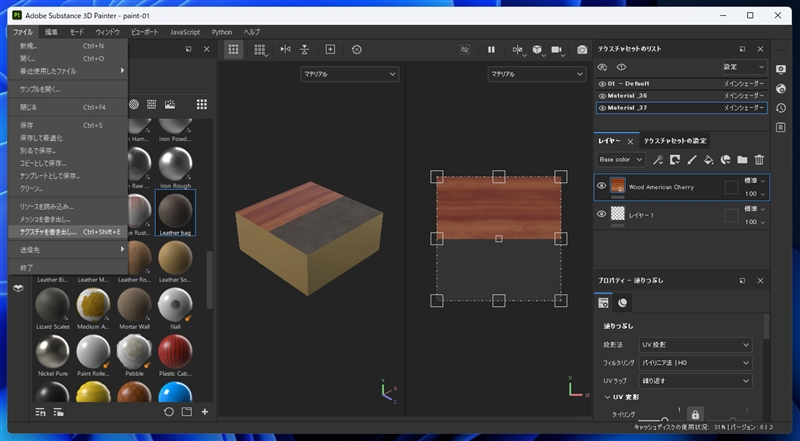Open the log icon in the right dock
The width and height of the screenshot is (800, 441).
pos(781,127)
